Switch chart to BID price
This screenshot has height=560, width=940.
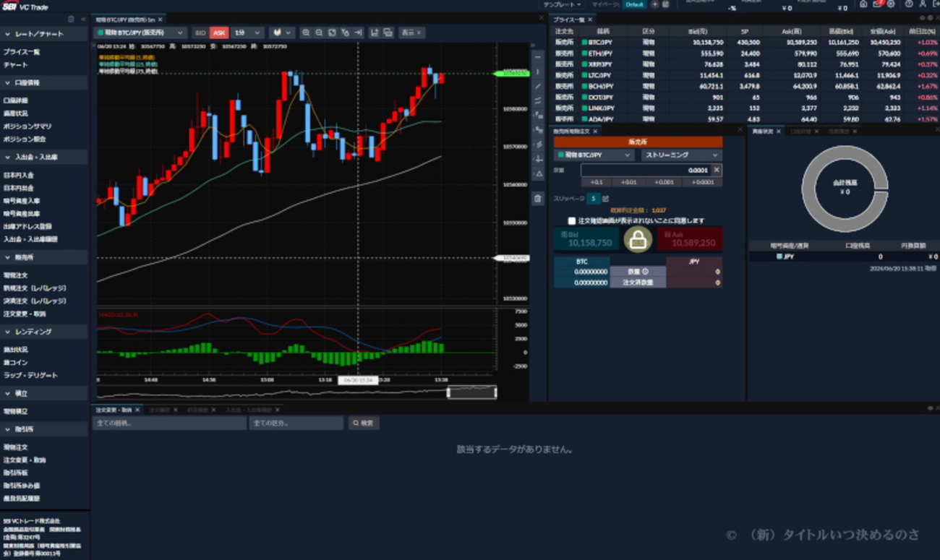(x=200, y=33)
